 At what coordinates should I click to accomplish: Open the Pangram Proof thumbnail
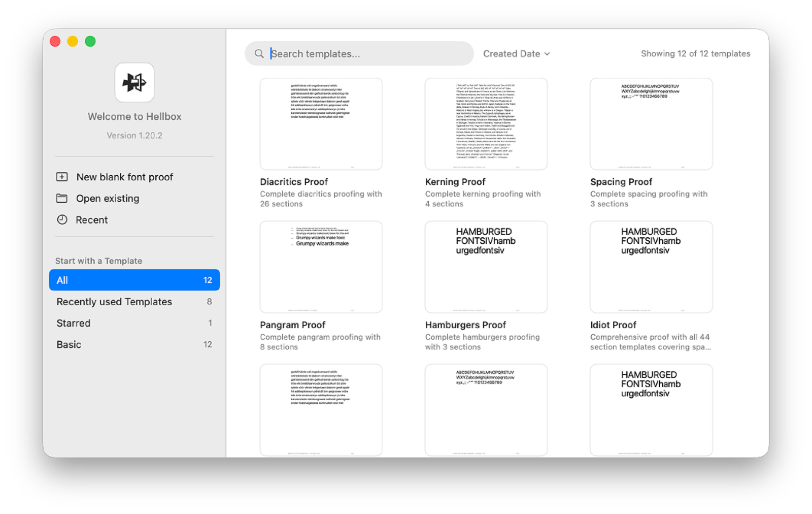coord(321,267)
